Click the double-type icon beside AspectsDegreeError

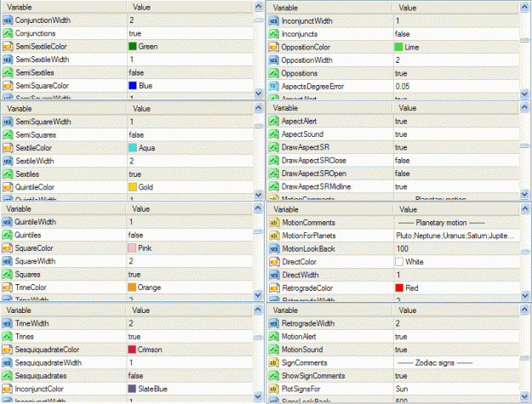(273, 87)
